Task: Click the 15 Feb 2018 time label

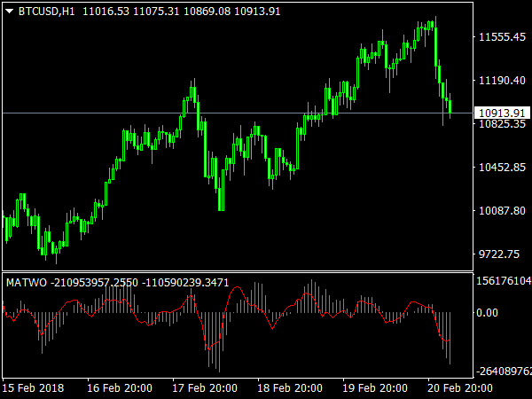Action: pyautogui.click(x=34, y=387)
